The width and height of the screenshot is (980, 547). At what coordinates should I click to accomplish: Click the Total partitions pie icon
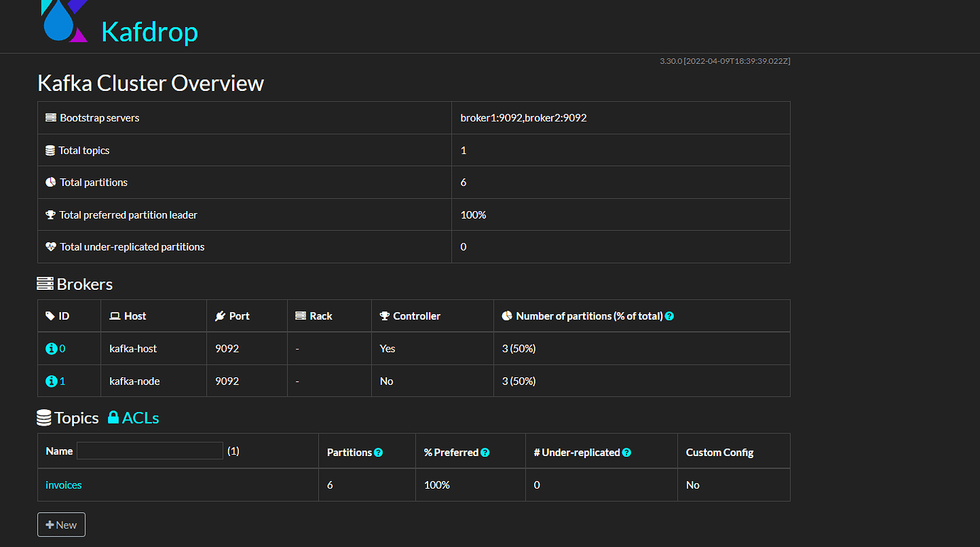point(50,183)
